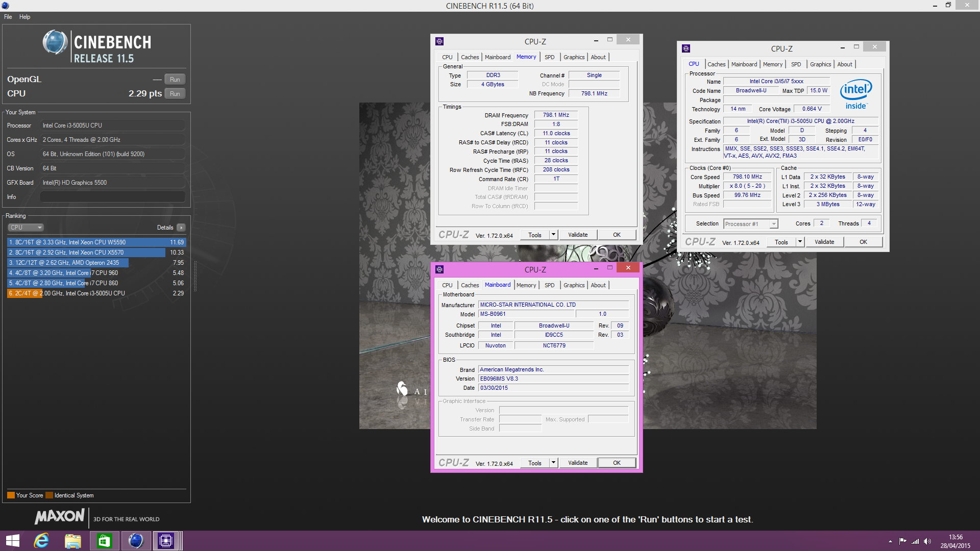Switch to Caches tab in processor window
This screenshot has height=551, width=980.
[717, 64]
